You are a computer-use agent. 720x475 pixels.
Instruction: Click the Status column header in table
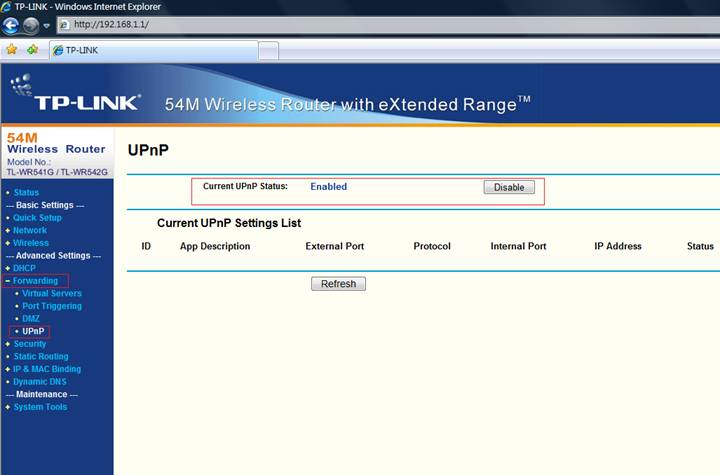700,246
